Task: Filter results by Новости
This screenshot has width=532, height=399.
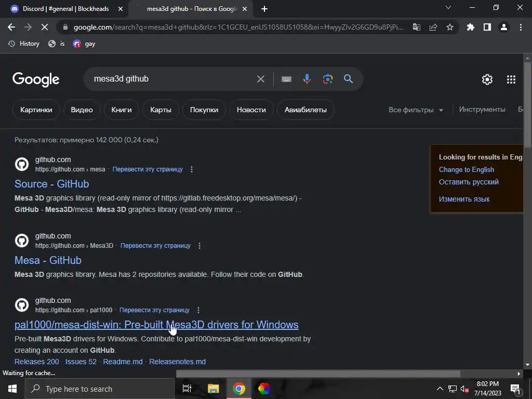Action: pos(251,110)
